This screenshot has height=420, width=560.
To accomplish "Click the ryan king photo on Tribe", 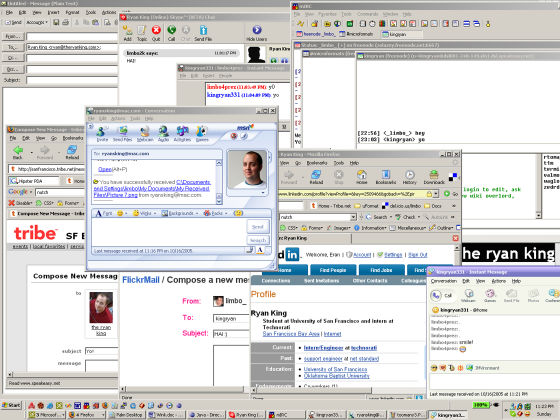I will tap(101, 308).
